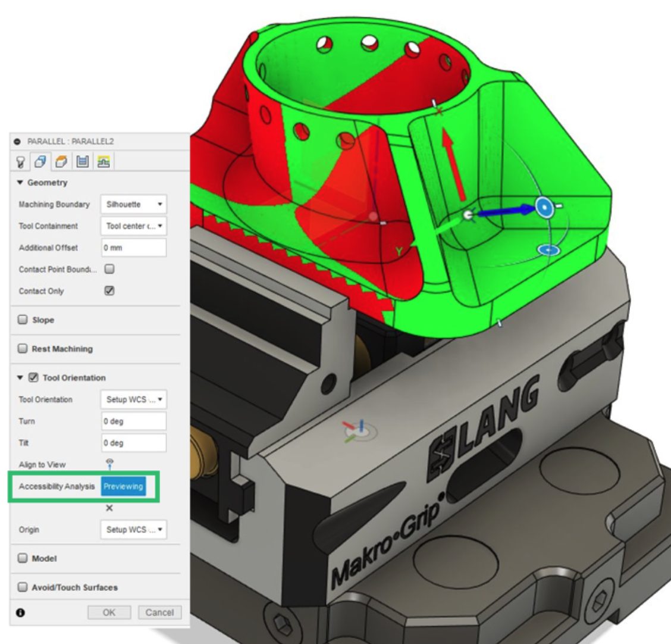Click the Align to View icon
The width and height of the screenshot is (671, 644).
pyautogui.click(x=109, y=464)
